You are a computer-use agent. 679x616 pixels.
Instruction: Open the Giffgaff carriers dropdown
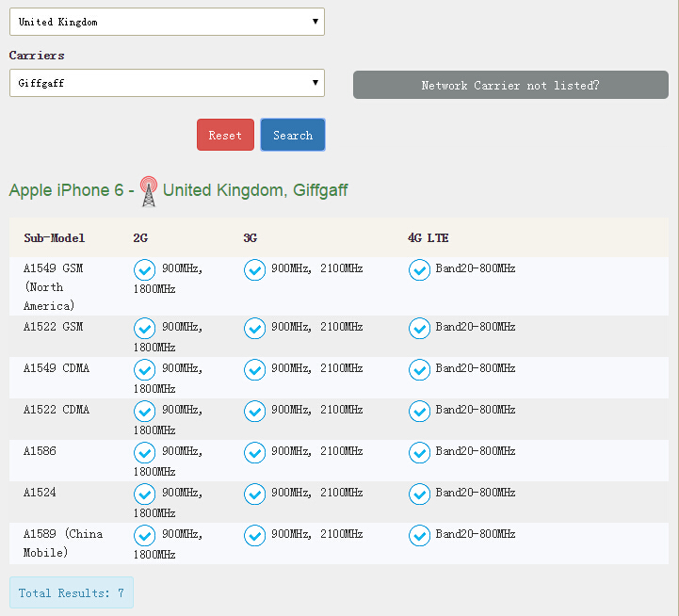[x=167, y=83]
